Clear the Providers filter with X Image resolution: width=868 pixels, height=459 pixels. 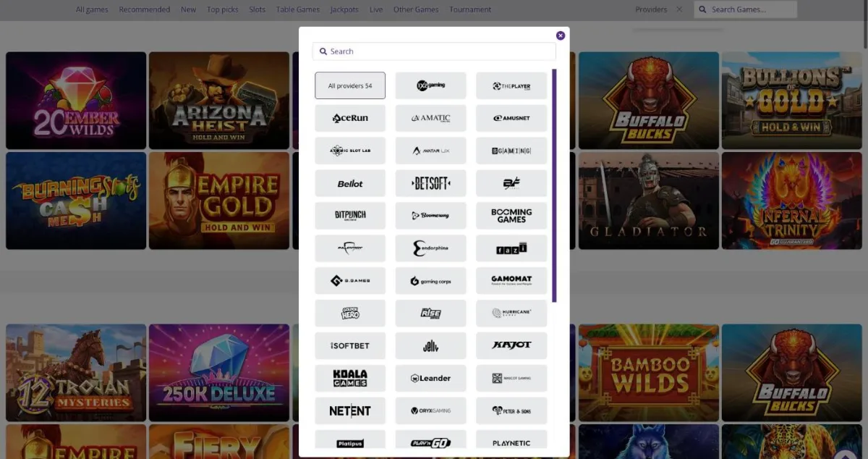pyautogui.click(x=679, y=9)
